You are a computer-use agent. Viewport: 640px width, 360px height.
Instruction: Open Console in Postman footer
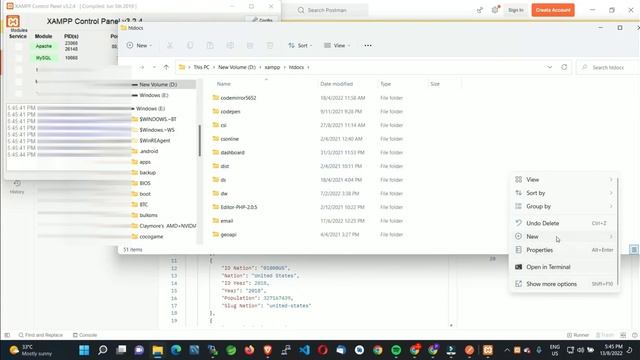(x=85, y=335)
